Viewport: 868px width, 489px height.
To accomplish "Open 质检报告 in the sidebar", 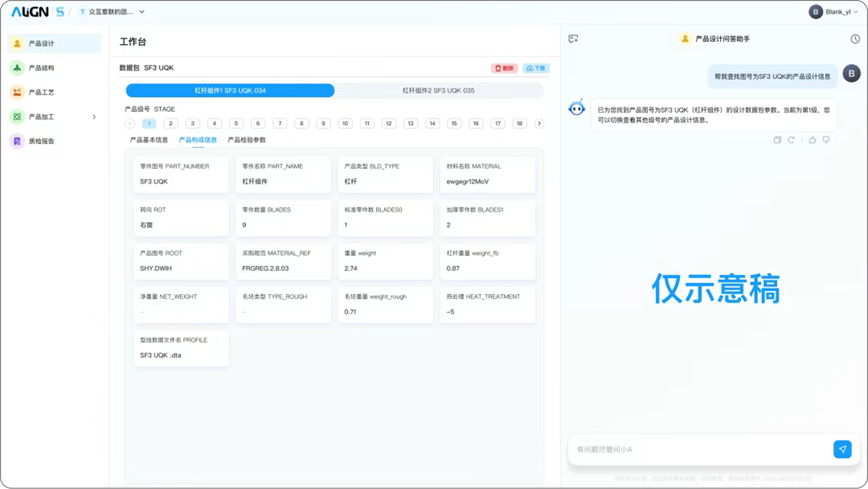I will coord(41,141).
